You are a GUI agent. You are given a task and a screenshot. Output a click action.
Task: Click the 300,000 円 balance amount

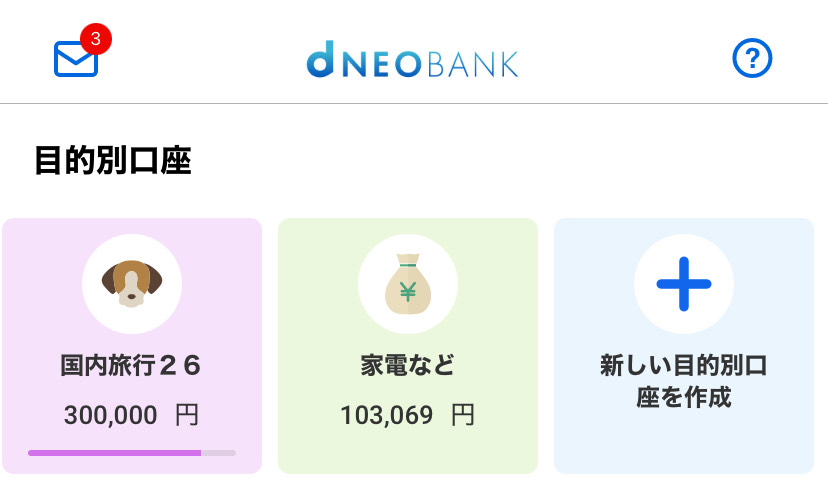click(x=131, y=415)
